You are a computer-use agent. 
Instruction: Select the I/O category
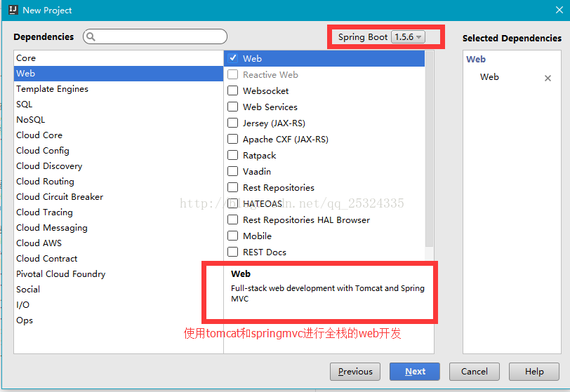pos(119,305)
